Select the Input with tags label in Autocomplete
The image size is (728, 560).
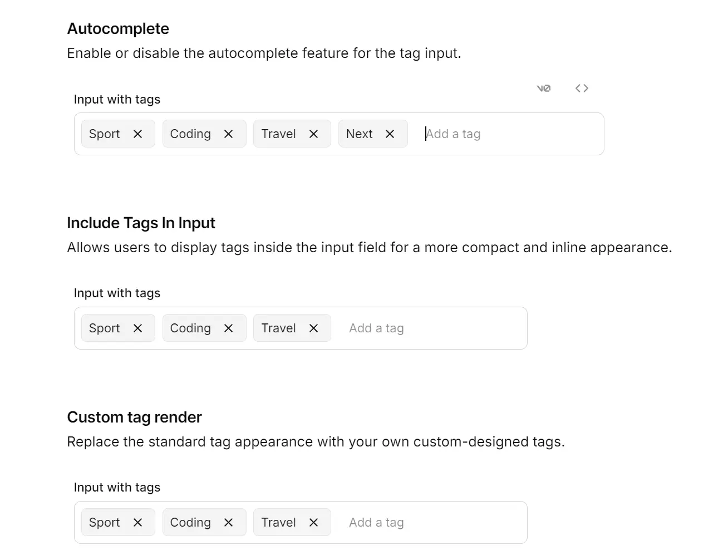point(116,99)
